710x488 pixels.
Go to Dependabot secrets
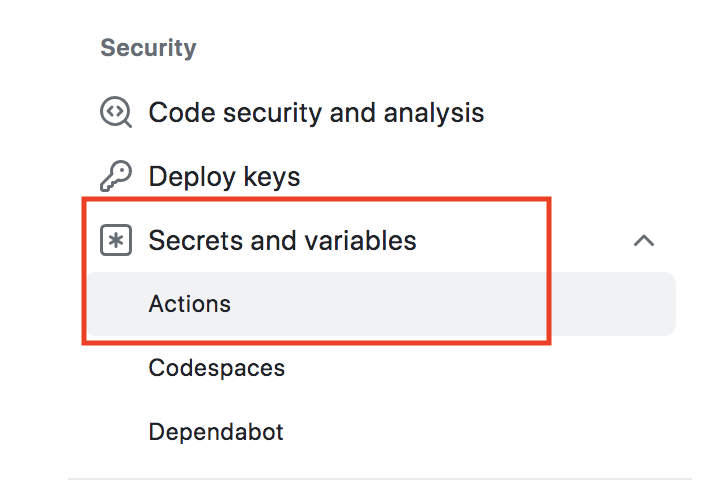point(216,431)
